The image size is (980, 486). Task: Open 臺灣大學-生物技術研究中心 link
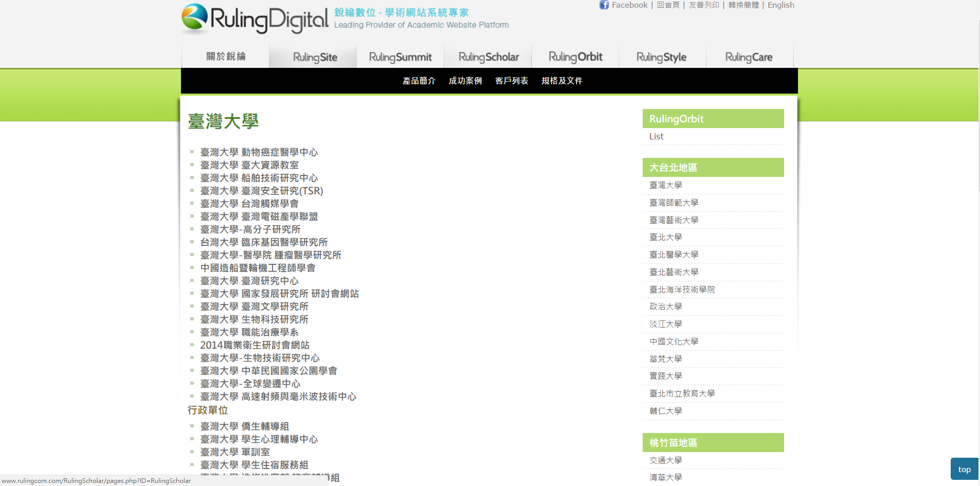click(x=260, y=358)
